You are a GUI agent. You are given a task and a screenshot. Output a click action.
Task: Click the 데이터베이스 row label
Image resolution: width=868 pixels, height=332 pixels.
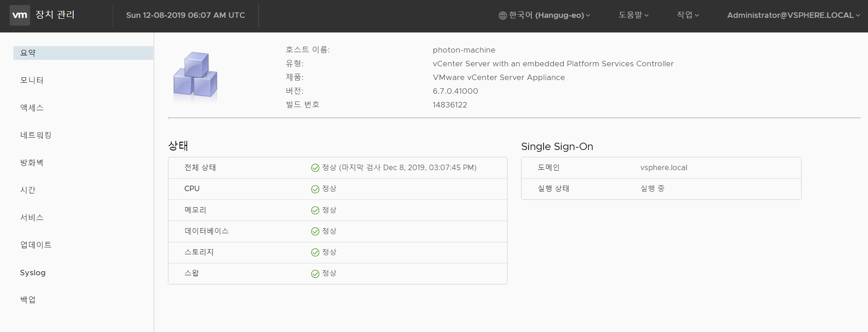[206, 231]
